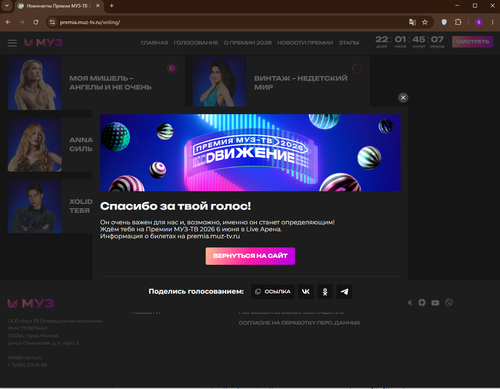Open the tab search dropdown arrow
500x389 pixels.
[7, 6]
